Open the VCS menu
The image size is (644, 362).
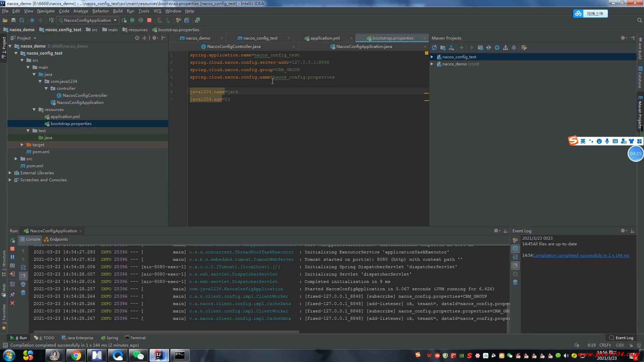pyautogui.click(x=157, y=11)
